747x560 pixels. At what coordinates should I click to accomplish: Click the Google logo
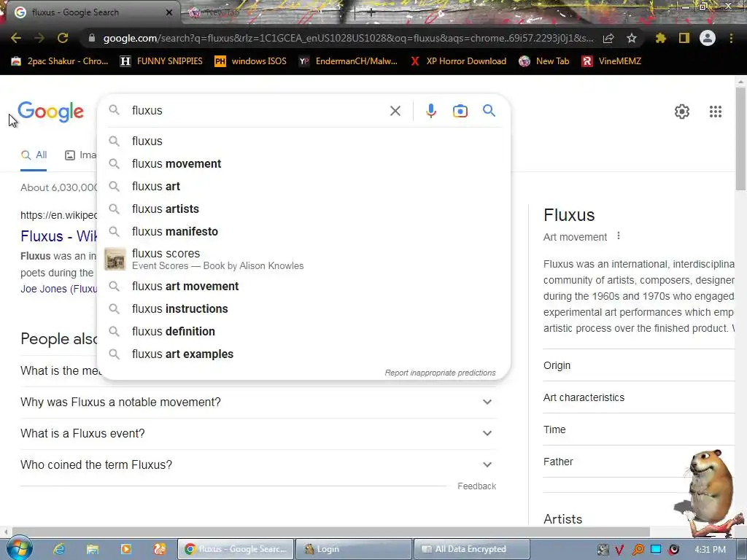coord(50,112)
